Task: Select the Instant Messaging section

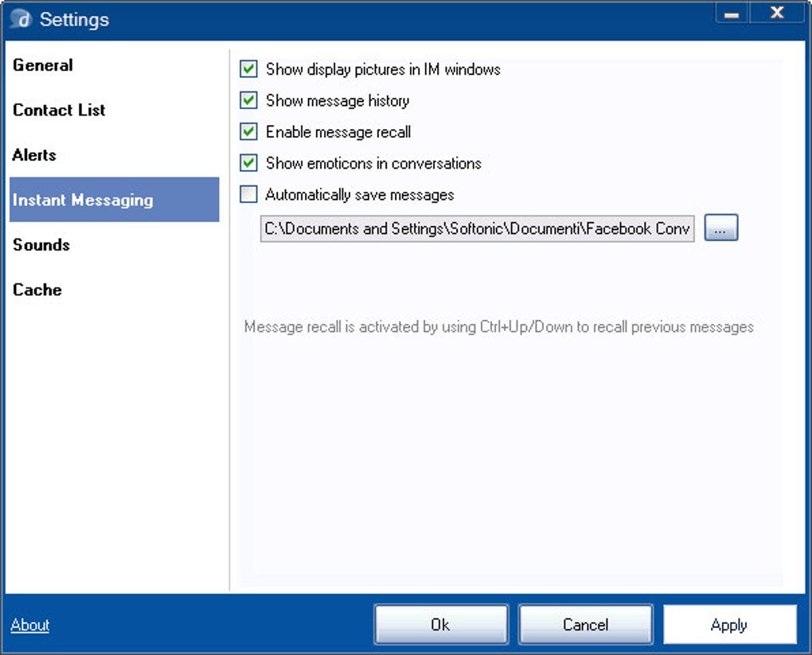Action: click(x=83, y=200)
